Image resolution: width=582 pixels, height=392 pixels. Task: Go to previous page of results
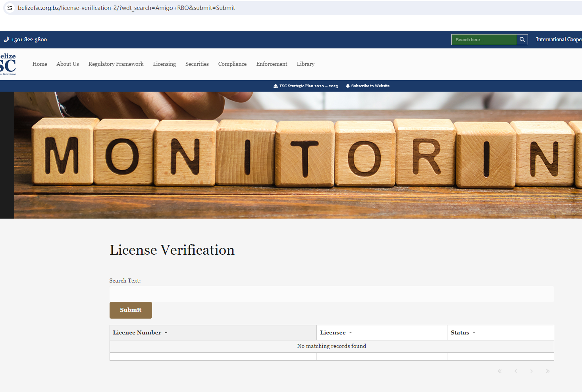pos(516,371)
